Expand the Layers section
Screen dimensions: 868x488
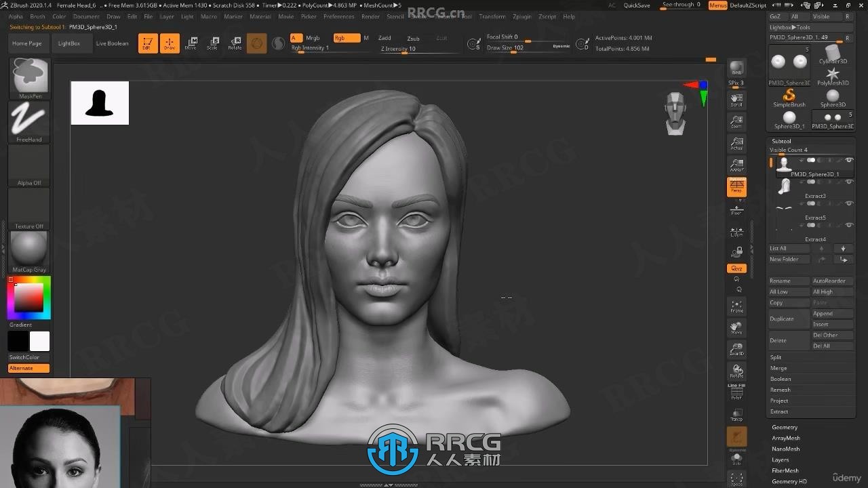point(781,460)
